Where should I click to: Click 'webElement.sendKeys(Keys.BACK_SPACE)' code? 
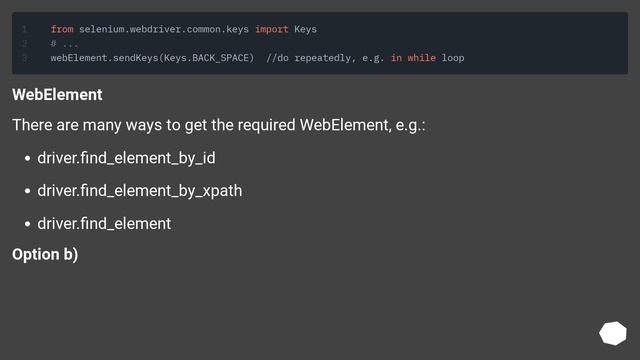click(152, 58)
